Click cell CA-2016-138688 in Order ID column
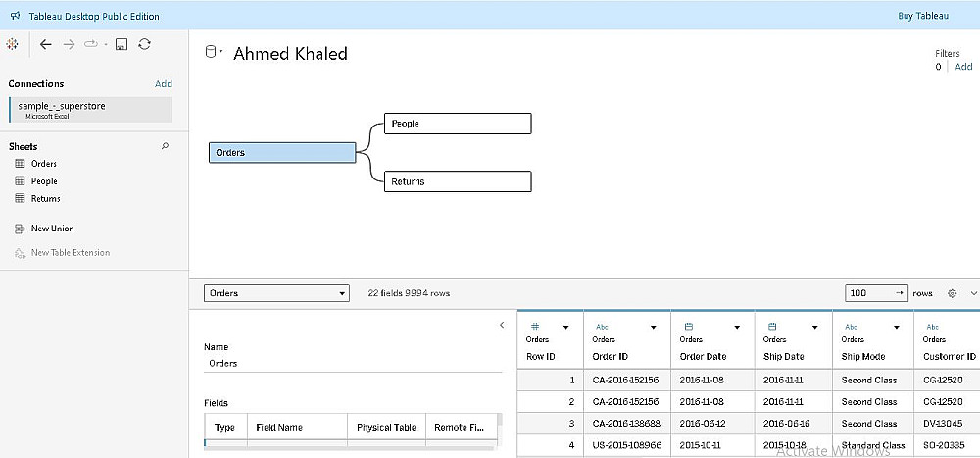Screen dimensions: 980x458 pos(626,424)
